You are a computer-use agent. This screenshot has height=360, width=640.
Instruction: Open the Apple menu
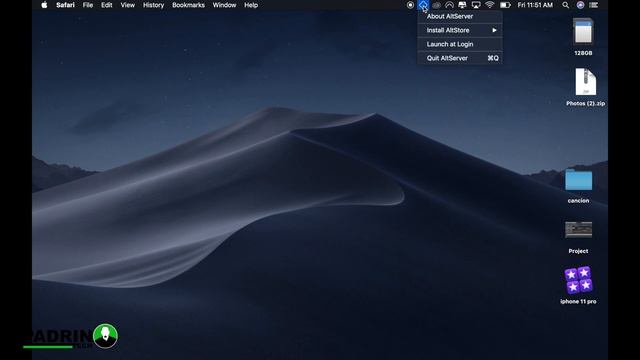tap(44, 5)
